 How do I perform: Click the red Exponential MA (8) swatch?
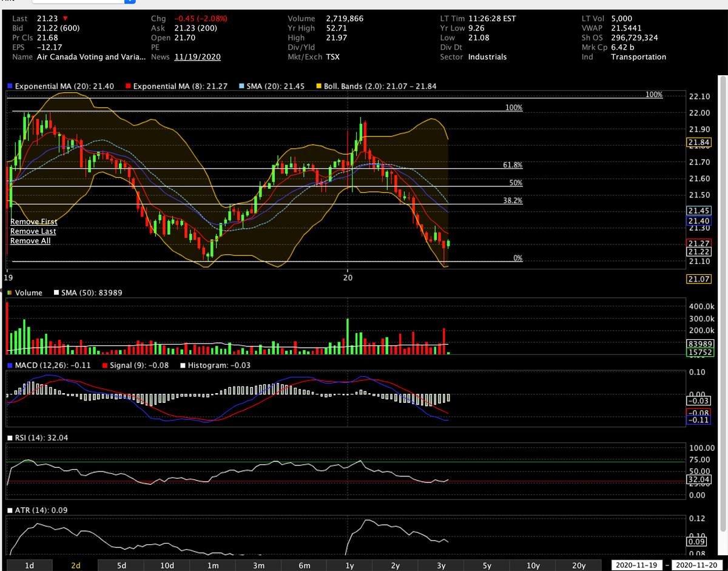[129, 87]
